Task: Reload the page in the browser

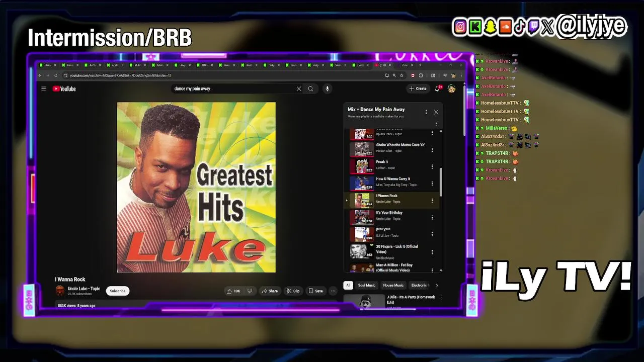Action: click(x=56, y=75)
